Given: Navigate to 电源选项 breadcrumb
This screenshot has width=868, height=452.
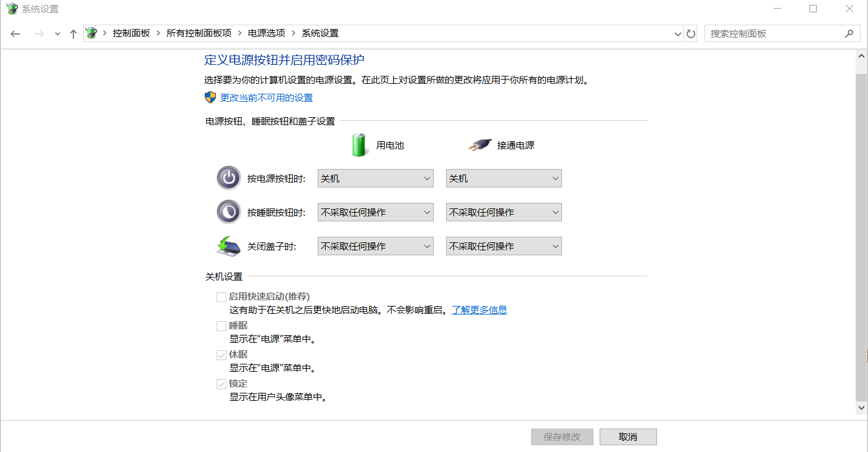Looking at the screenshot, I should pos(267,33).
